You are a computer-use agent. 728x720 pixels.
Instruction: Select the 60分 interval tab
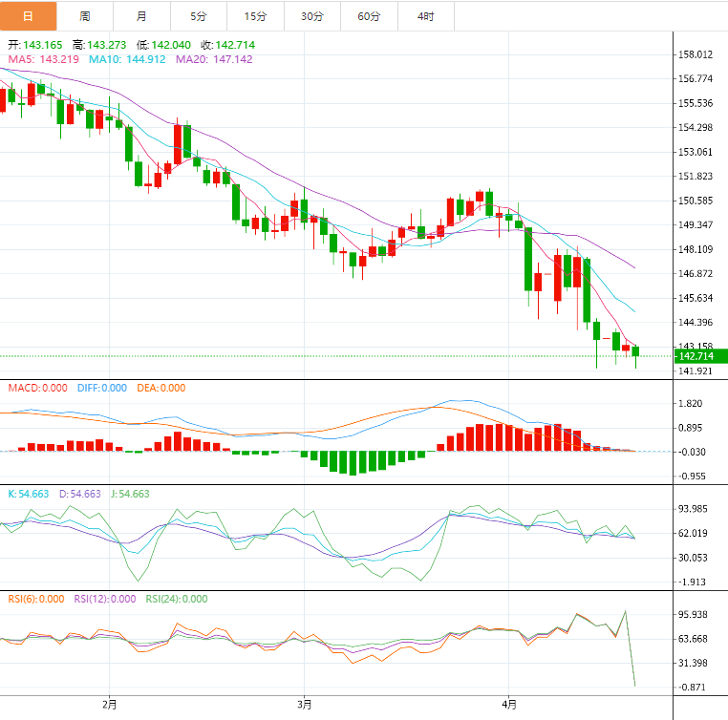coord(369,16)
